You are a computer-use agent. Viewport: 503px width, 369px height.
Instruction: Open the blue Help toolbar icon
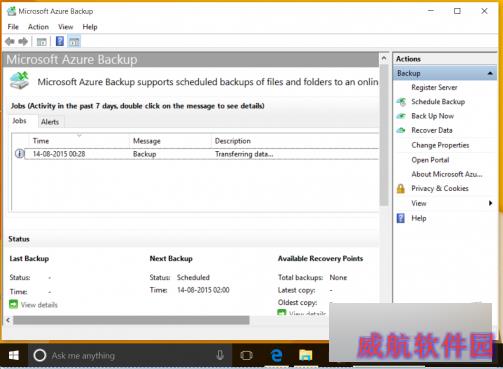tap(60, 41)
